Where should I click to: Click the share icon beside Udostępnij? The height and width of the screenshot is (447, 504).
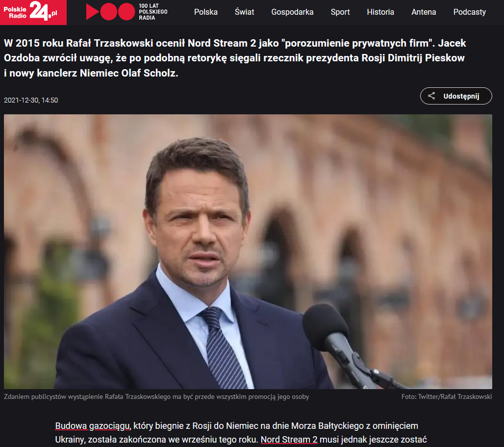point(431,96)
